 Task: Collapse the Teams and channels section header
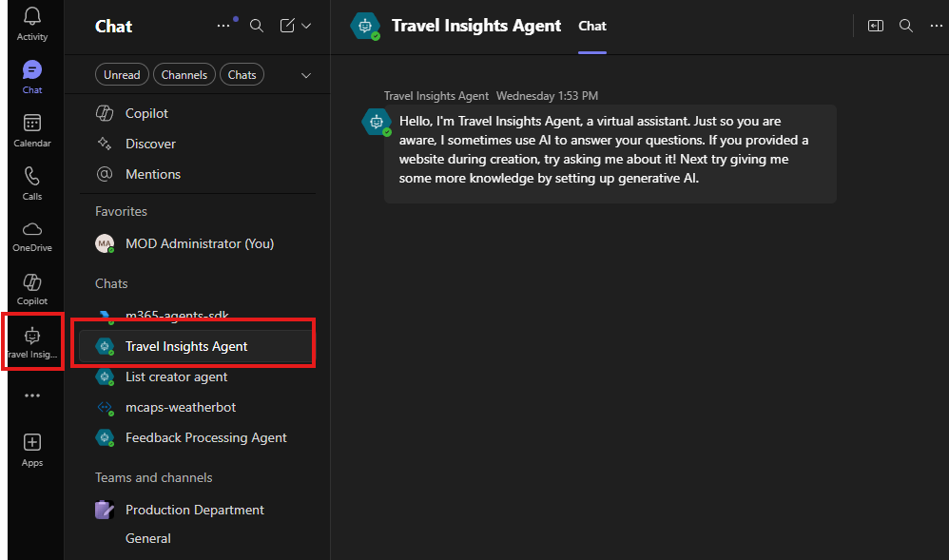(x=154, y=477)
